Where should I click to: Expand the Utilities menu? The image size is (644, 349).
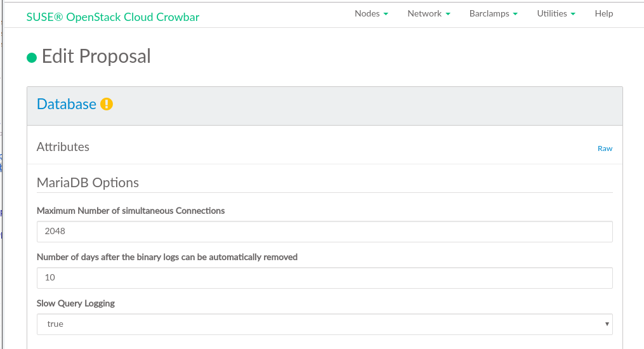(556, 13)
